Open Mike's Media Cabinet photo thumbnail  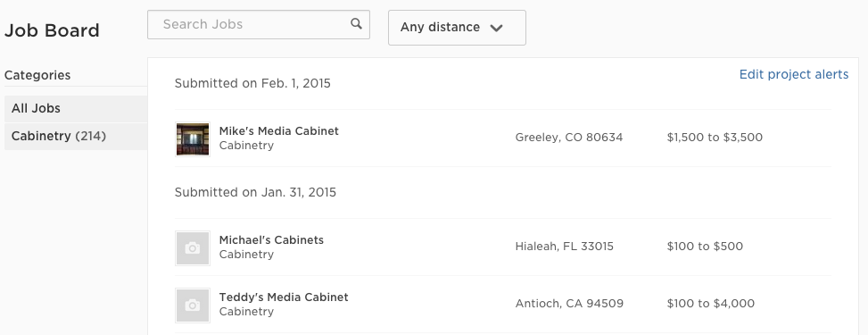tap(193, 139)
